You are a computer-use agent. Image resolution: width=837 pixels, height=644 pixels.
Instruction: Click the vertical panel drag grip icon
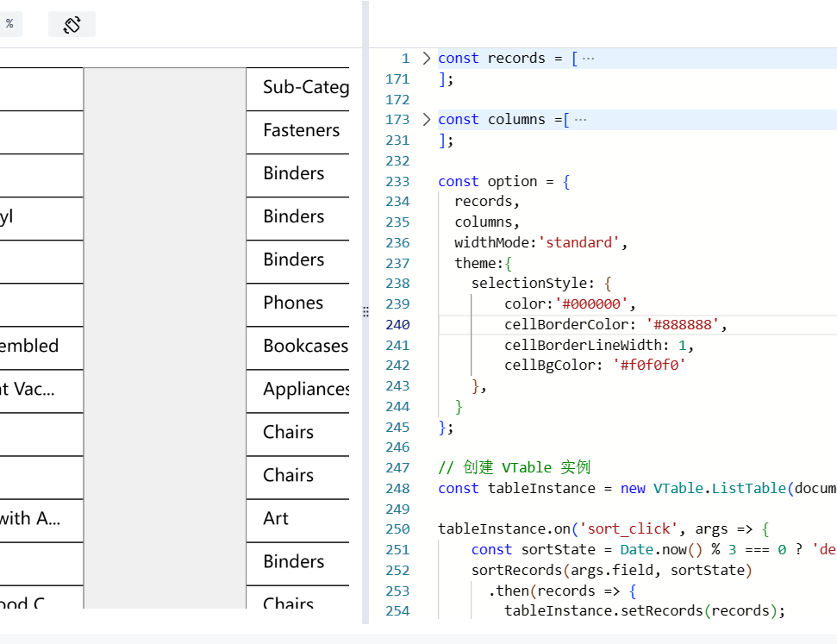coord(365,311)
